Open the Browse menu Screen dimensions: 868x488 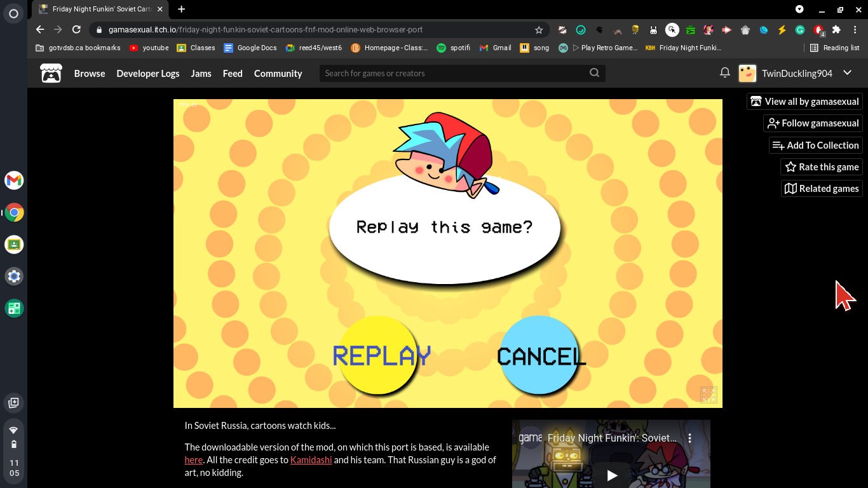click(90, 73)
